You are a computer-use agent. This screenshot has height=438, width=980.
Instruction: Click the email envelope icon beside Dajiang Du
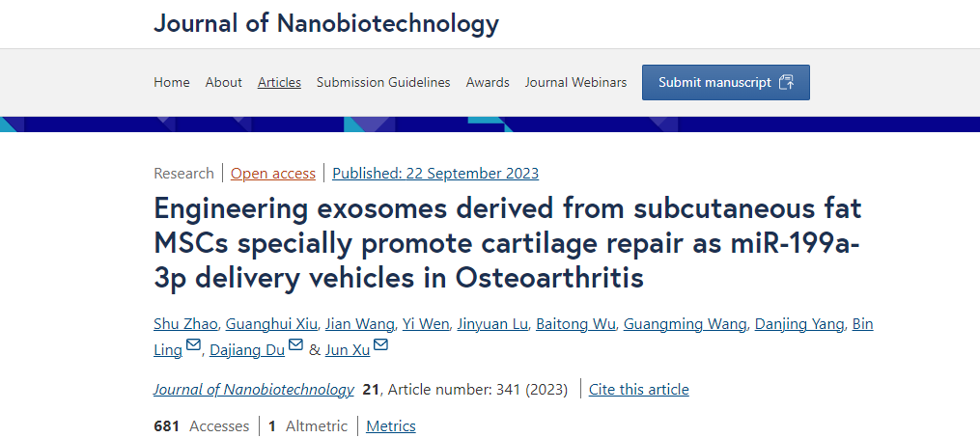pos(295,346)
